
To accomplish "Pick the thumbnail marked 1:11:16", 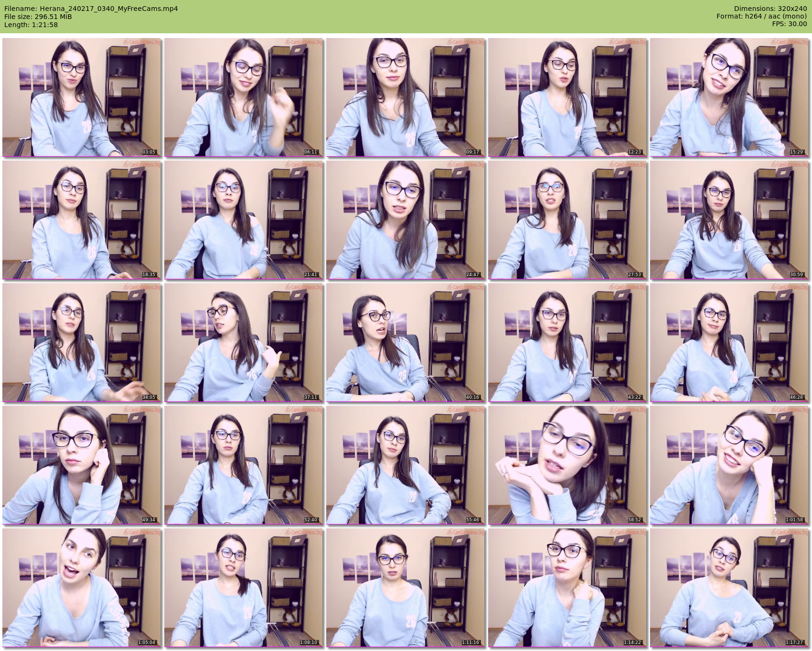I will click(406, 588).
